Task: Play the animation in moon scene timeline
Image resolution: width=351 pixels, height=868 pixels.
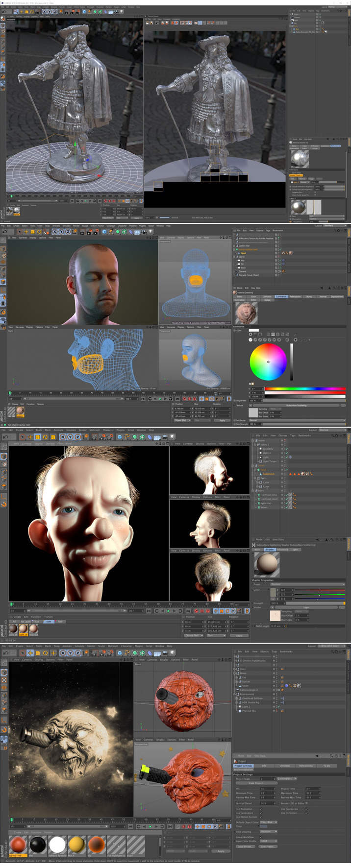Action: click(x=150, y=826)
